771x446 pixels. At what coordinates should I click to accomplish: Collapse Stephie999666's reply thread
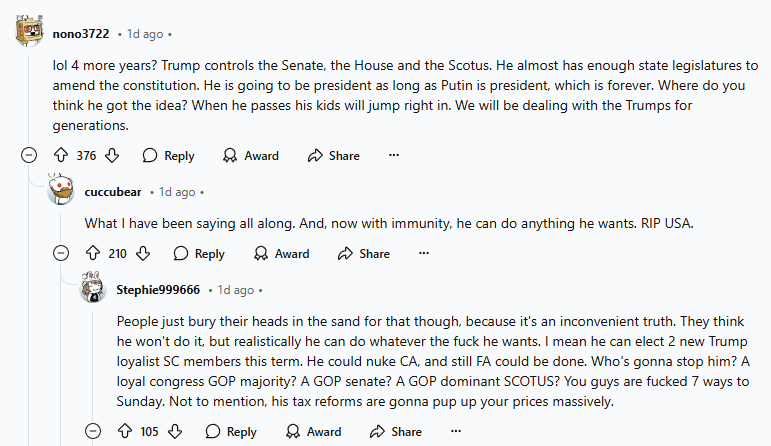click(93, 432)
